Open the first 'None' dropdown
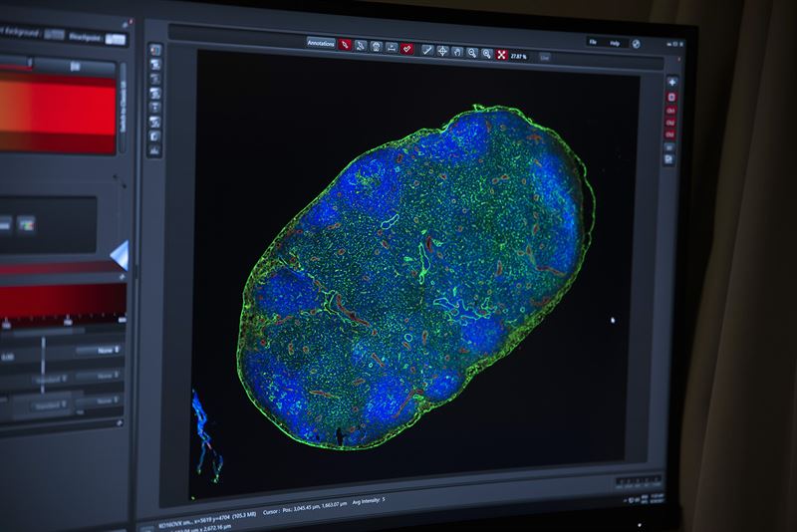This screenshot has width=797, height=532. pyautogui.click(x=105, y=350)
